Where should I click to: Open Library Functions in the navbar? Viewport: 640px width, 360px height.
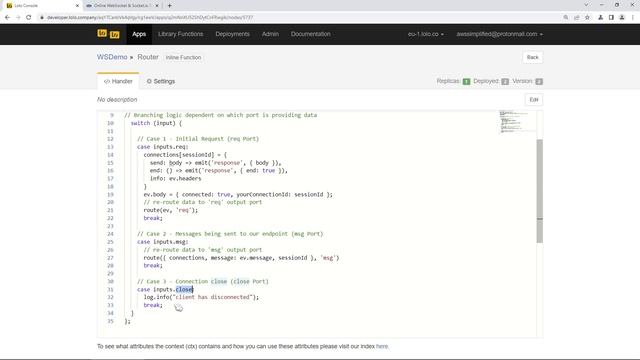[180, 34]
